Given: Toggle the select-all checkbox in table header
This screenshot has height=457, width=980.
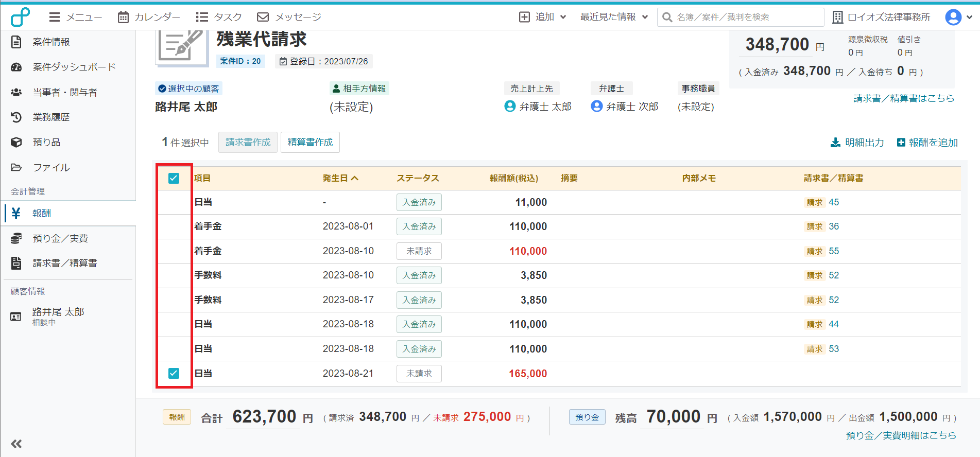Looking at the screenshot, I should (174, 178).
